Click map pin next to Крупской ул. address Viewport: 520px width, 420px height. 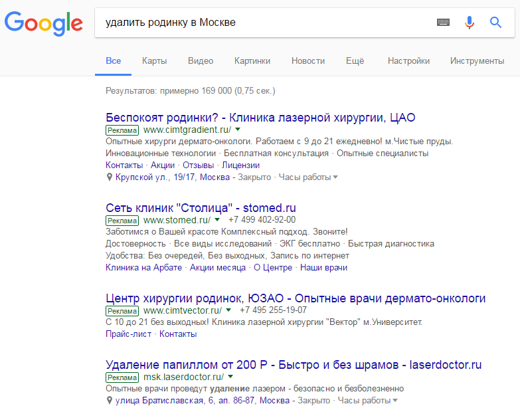[109, 177]
